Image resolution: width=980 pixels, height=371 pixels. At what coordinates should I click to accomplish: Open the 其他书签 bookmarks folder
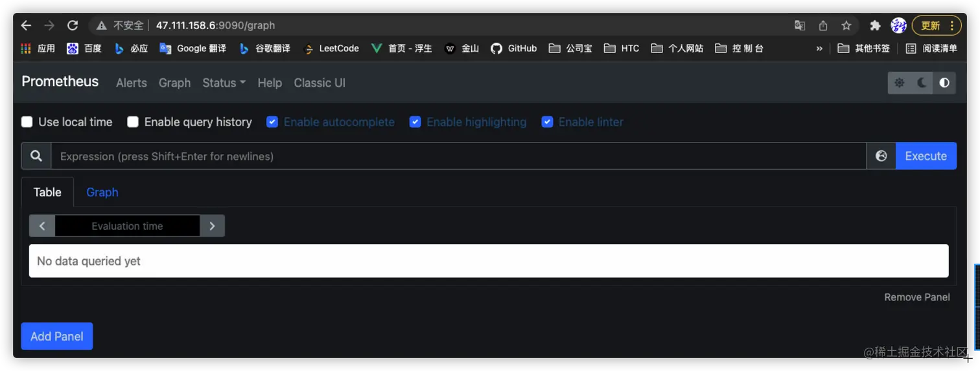pos(864,49)
